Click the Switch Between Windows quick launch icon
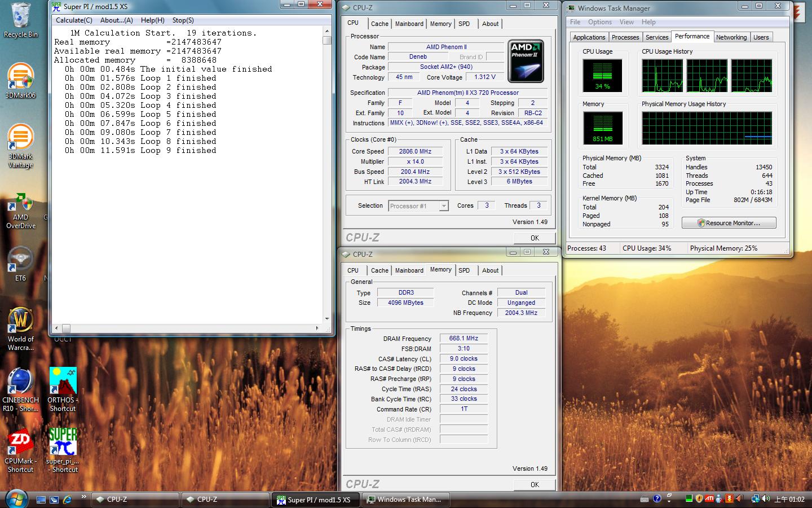Image resolution: width=812 pixels, height=508 pixels. (x=54, y=500)
